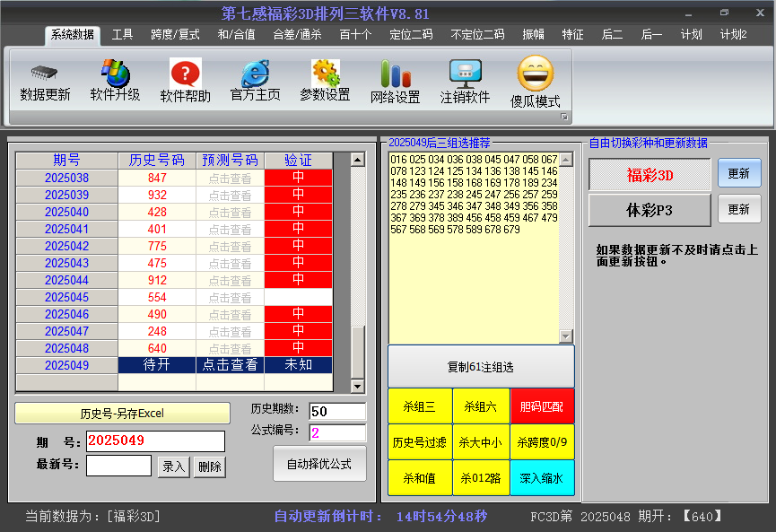Open the 计划 tab
This screenshot has width=776, height=532.
click(691, 35)
